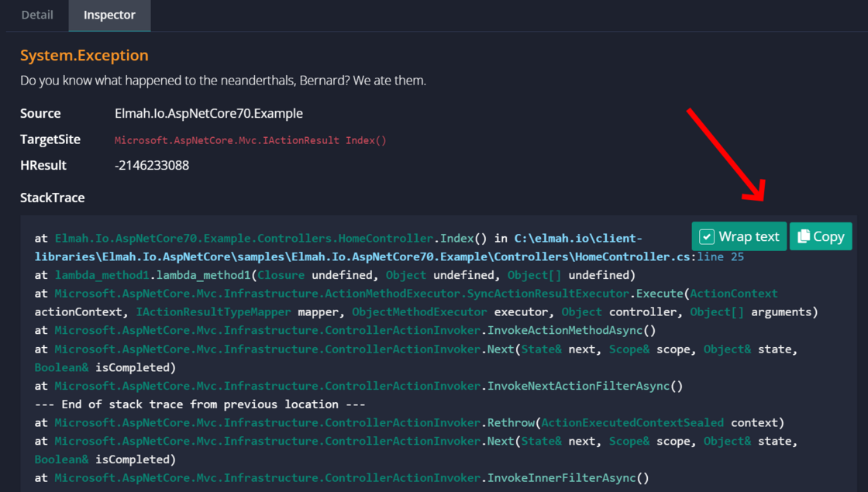Toggle the Wrap text checkbox
The width and height of the screenshot is (868, 492).
707,237
